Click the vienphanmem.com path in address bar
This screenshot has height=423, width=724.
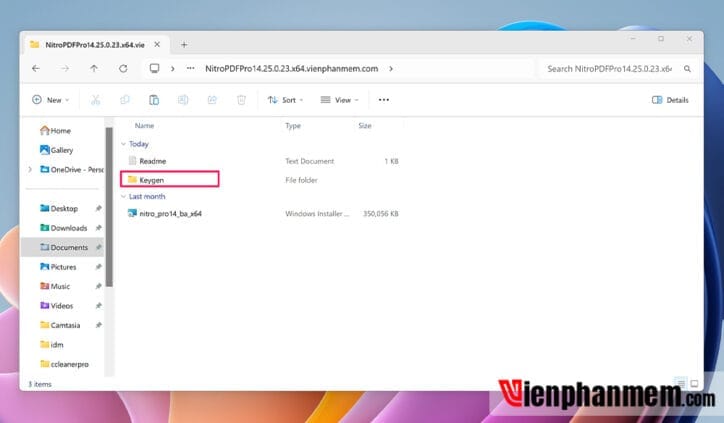click(x=291, y=68)
